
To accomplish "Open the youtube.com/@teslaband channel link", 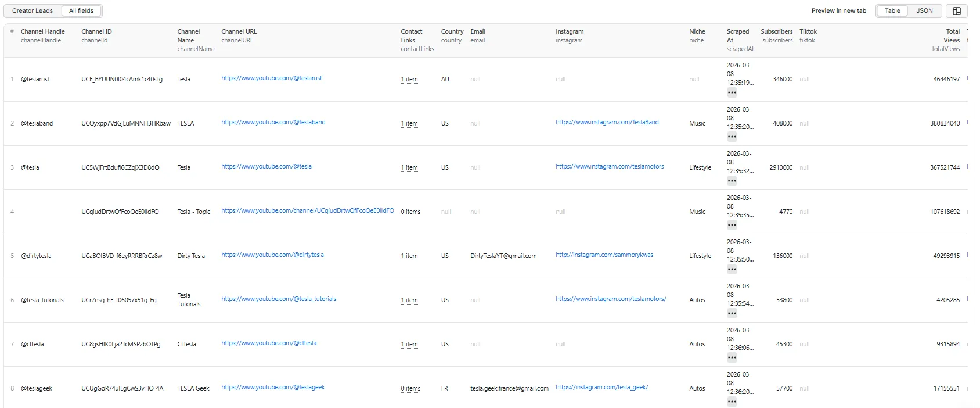I will (273, 122).
